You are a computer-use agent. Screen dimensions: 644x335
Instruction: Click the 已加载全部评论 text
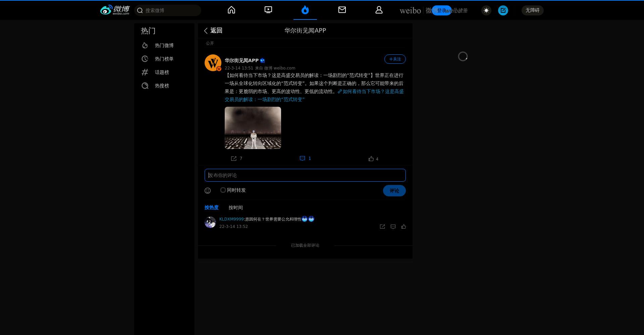305,245
